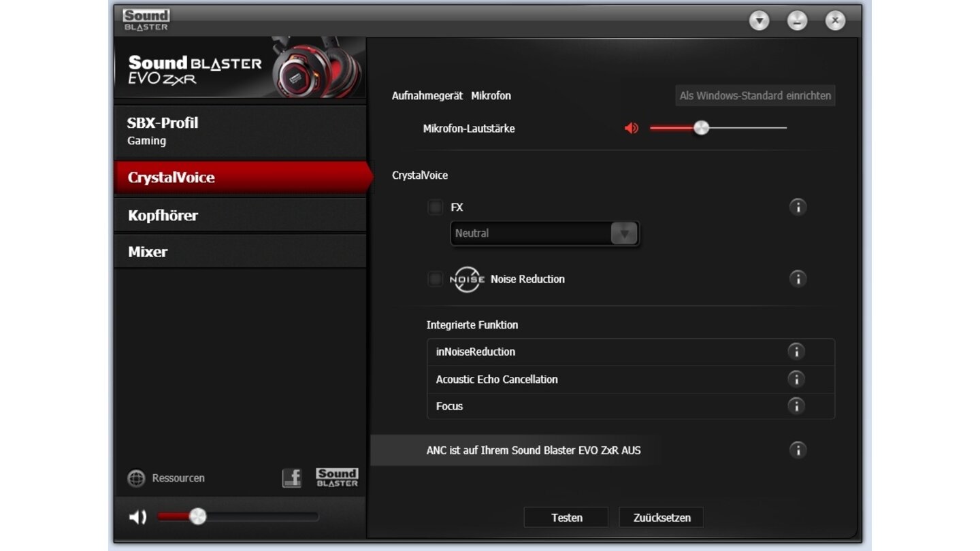The image size is (980, 551).
Task: Click the Zurücksetzen button
Action: 661,518
